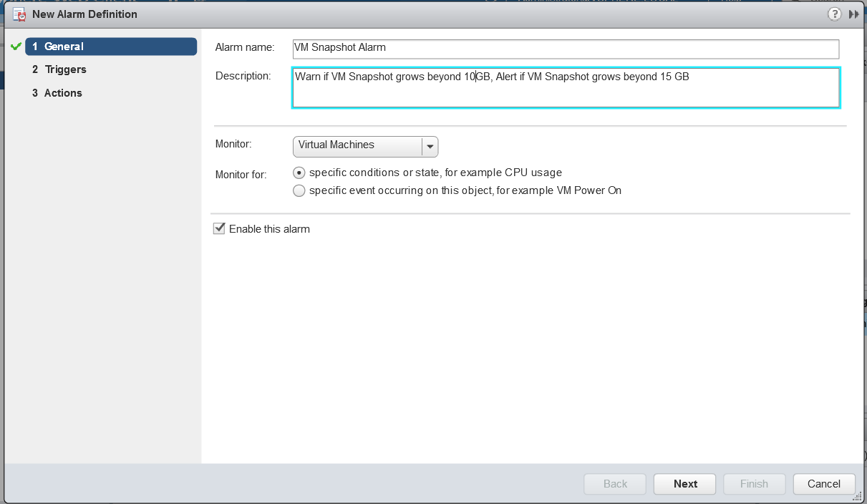Select the specific conditions or state option
The image size is (867, 504).
coord(299,173)
